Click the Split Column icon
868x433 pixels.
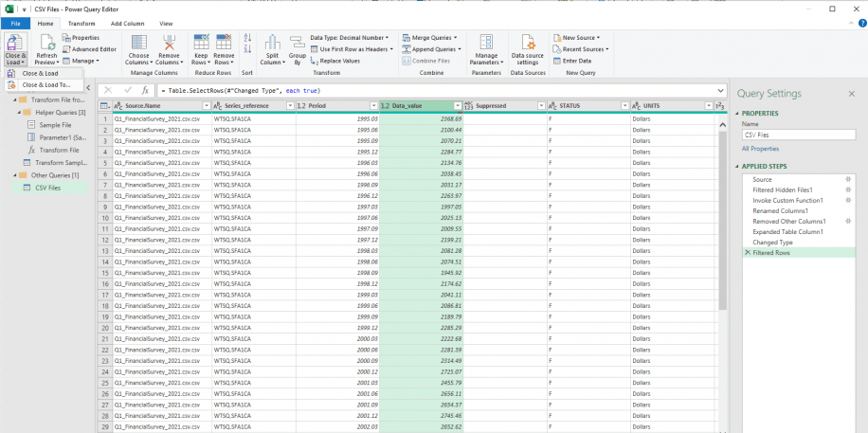coord(272,44)
